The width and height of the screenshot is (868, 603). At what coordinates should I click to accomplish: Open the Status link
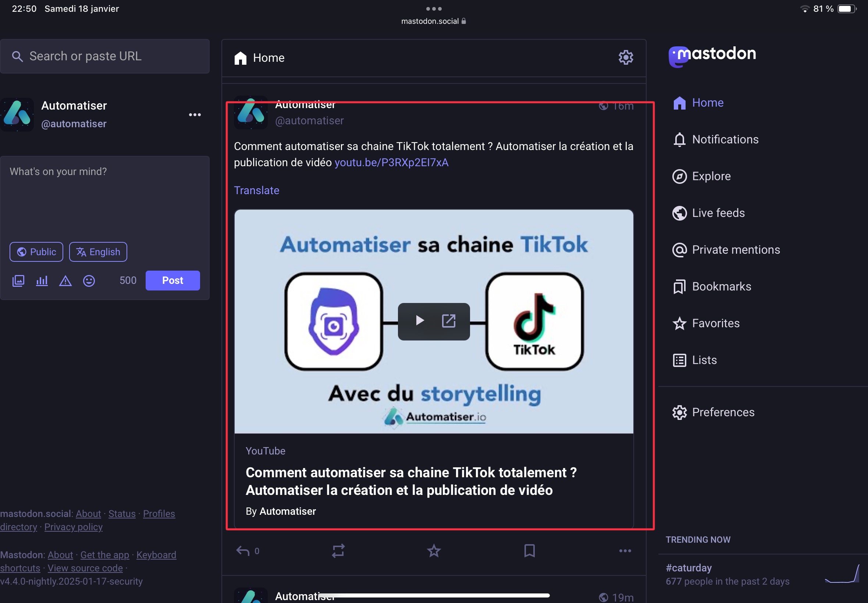click(x=122, y=514)
